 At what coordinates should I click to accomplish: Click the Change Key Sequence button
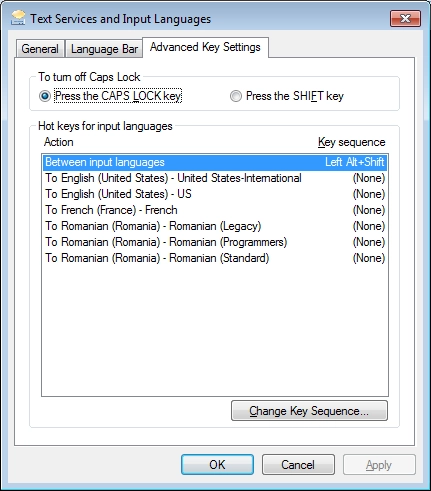(x=309, y=411)
